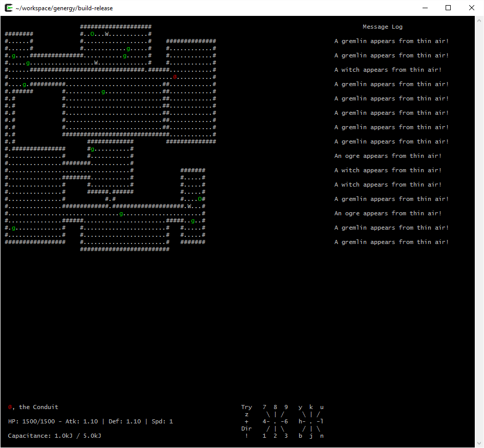
Task: Click the window title path text
Action: 65,8
